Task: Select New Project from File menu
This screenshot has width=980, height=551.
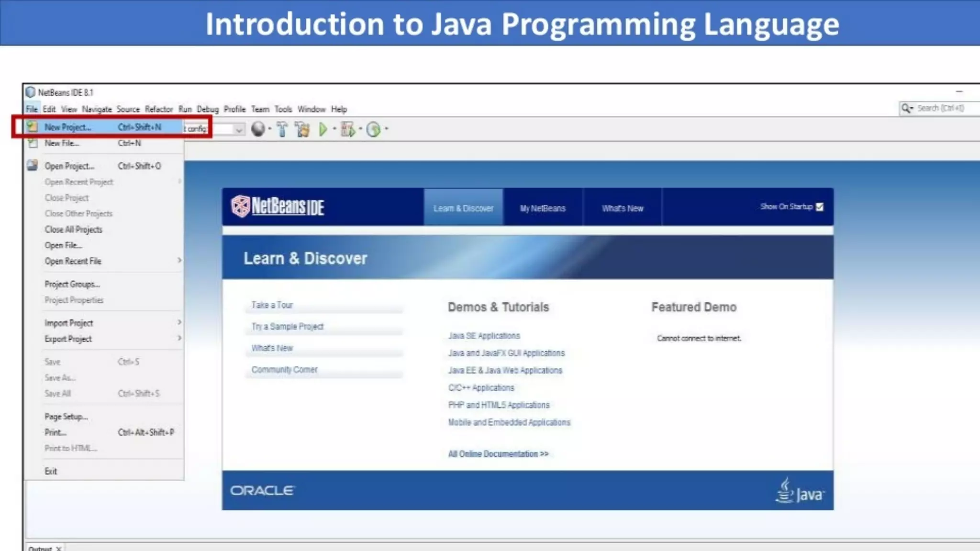Action: click(x=67, y=127)
